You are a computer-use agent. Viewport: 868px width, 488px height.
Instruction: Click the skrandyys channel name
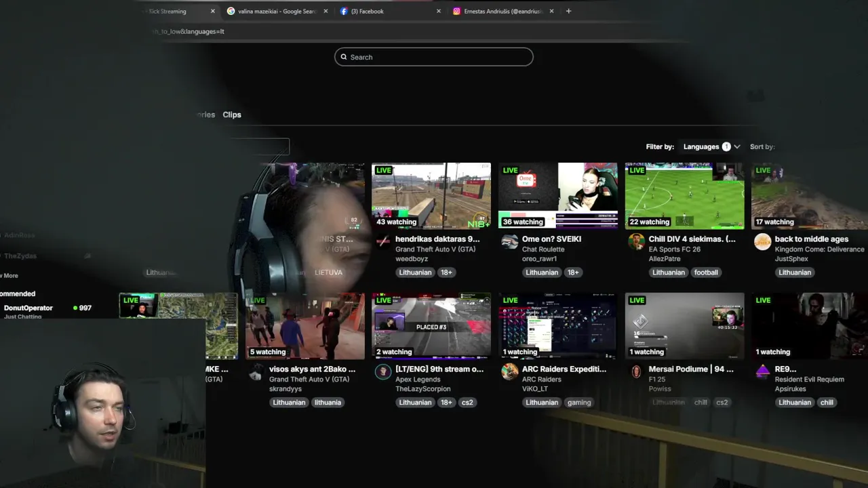point(285,389)
